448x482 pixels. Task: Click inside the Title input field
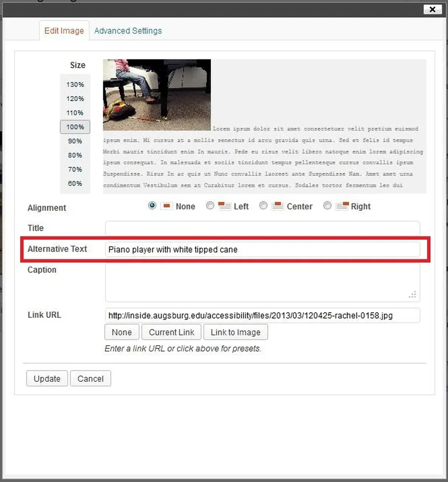262,228
